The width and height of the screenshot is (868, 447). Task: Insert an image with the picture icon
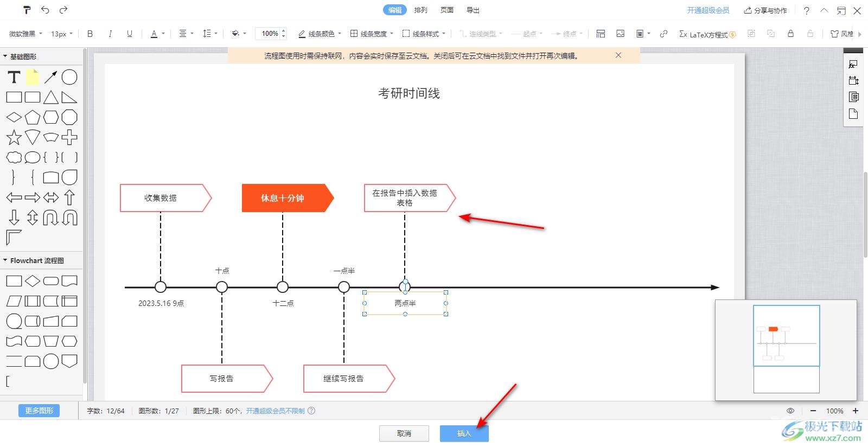(x=620, y=34)
